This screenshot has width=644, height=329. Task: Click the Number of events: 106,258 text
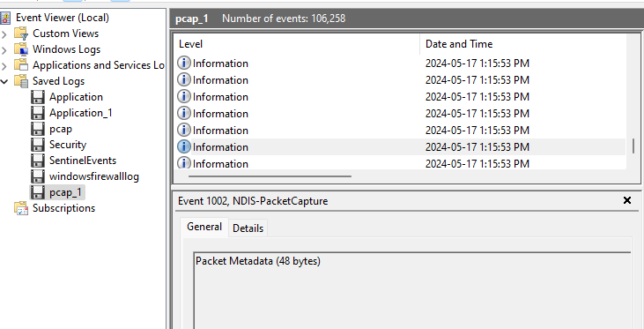click(x=284, y=19)
